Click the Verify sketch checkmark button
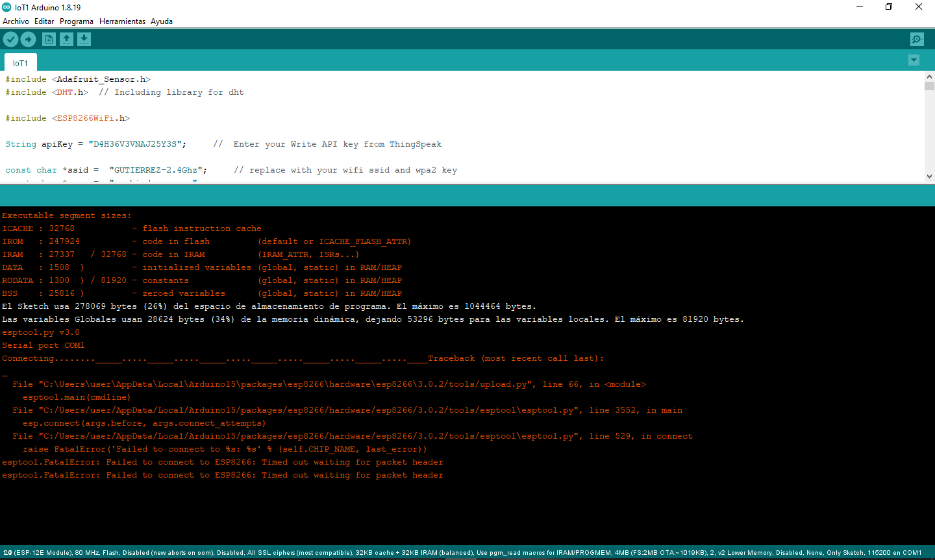Image resolution: width=935 pixels, height=560 pixels. click(x=10, y=40)
